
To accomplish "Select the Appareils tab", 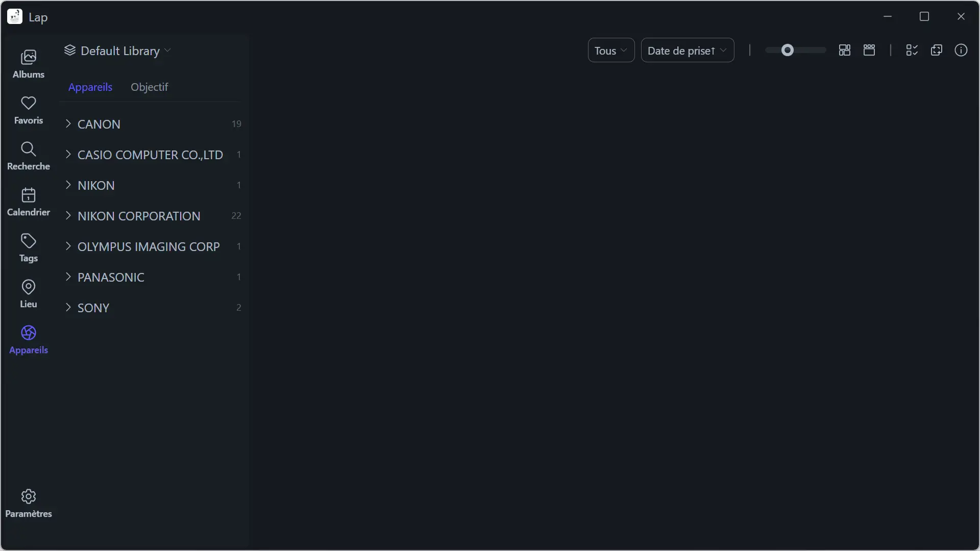I will click(90, 87).
